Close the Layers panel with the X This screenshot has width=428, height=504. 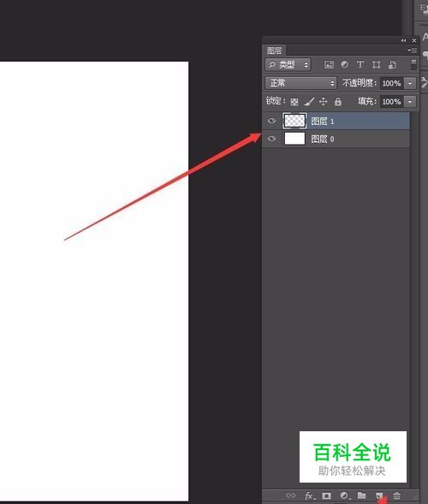[x=414, y=40]
